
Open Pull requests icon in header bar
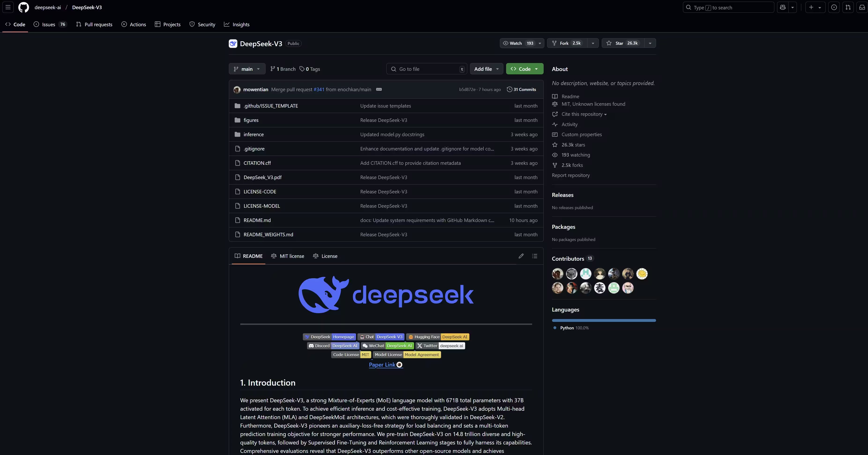tap(848, 7)
